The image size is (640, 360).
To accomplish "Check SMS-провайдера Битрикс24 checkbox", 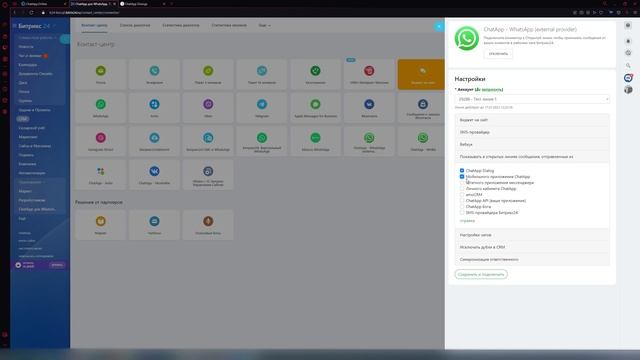I will coord(462,213).
